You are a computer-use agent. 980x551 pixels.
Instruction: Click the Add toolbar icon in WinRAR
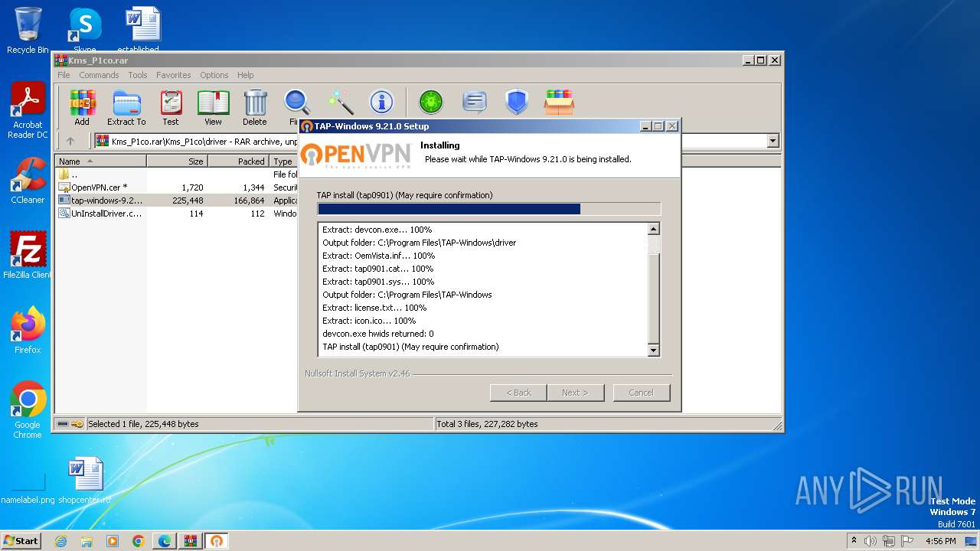pyautogui.click(x=82, y=107)
